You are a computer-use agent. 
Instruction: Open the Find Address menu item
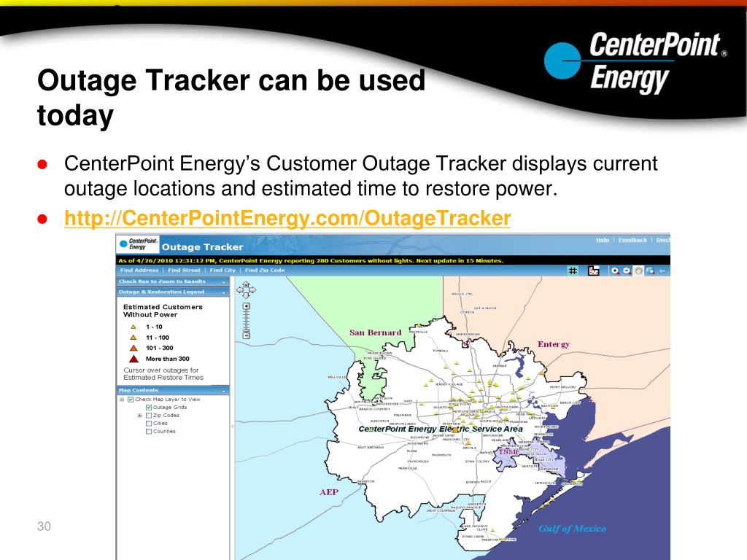(139, 270)
